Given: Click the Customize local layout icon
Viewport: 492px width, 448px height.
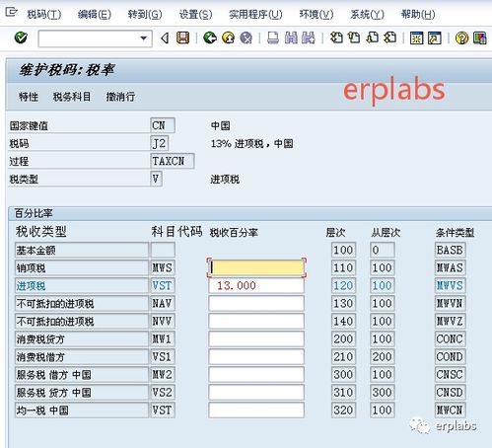Looking at the screenshot, I should pyautogui.click(x=479, y=37).
